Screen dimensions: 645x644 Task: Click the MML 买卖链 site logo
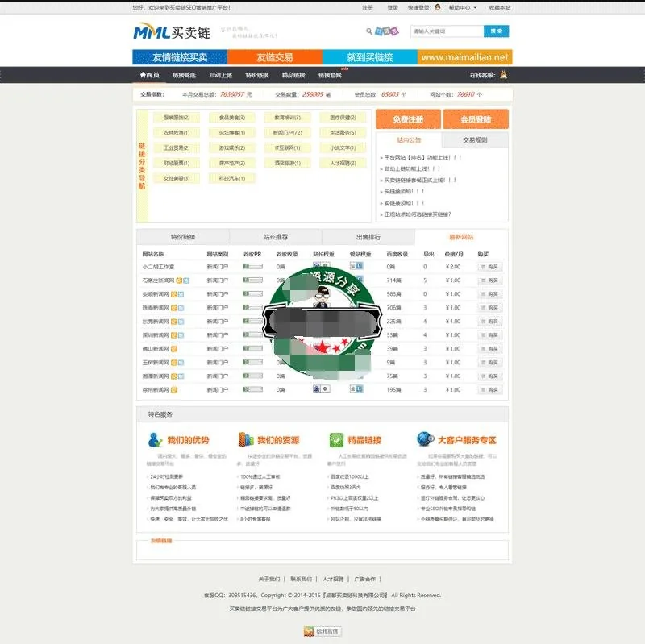point(172,33)
